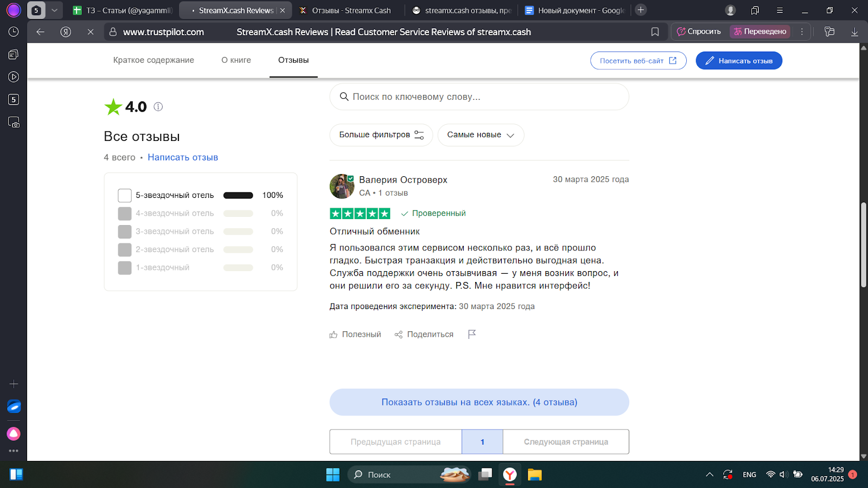The height and width of the screenshot is (488, 868).
Task: Click the Переведено translation button
Action: [759, 31]
